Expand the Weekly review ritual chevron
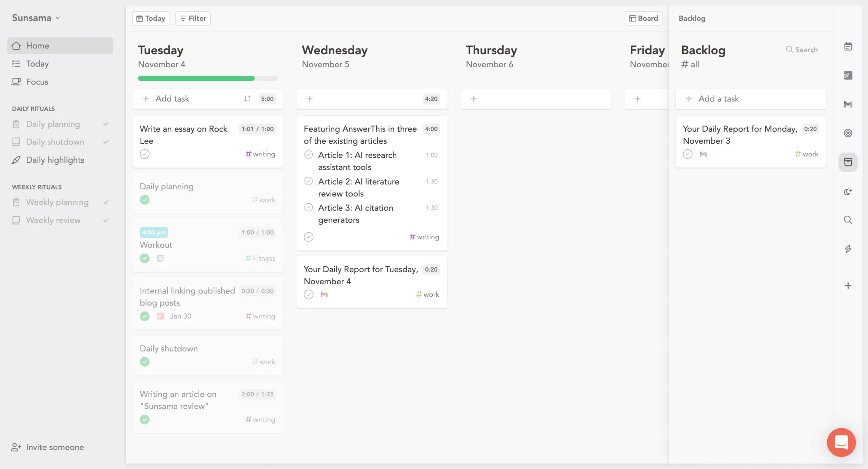The image size is (868, 469). click(x=106, y=220)
